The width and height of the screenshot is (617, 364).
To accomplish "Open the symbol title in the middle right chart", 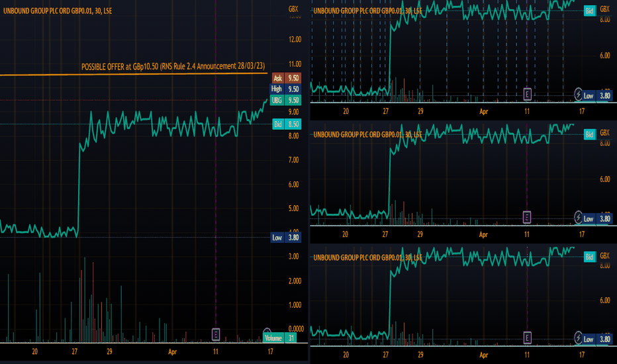I will [x=367, y=134].
